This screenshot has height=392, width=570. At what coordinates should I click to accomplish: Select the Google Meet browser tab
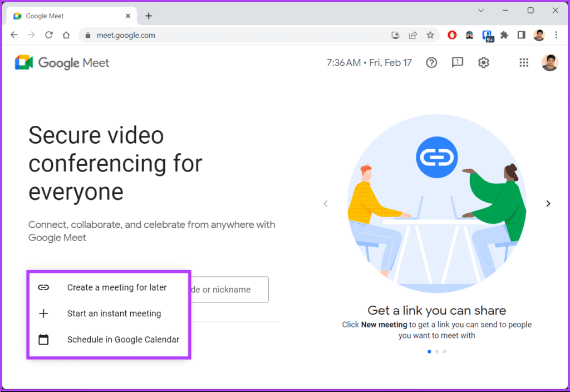click(x=72, y=16)
